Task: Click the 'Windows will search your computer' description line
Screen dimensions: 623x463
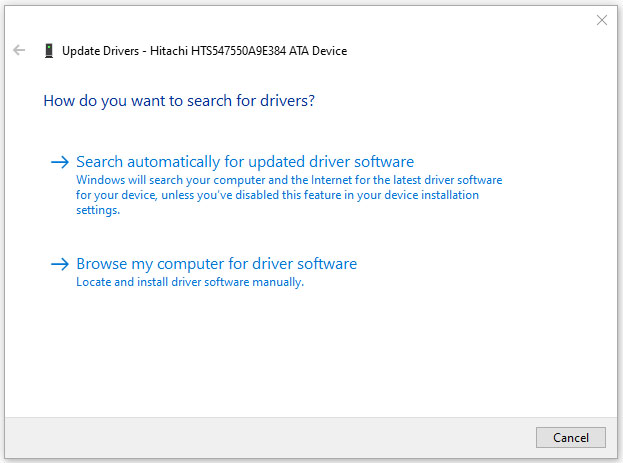Action: [288, 180]
